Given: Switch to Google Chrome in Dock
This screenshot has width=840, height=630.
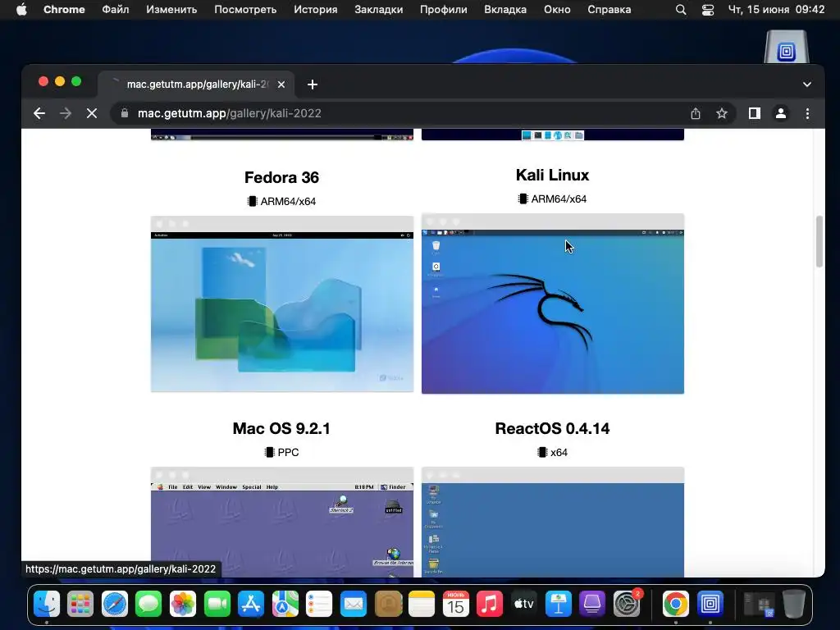Looking at the screenshot, I should 676,605.
